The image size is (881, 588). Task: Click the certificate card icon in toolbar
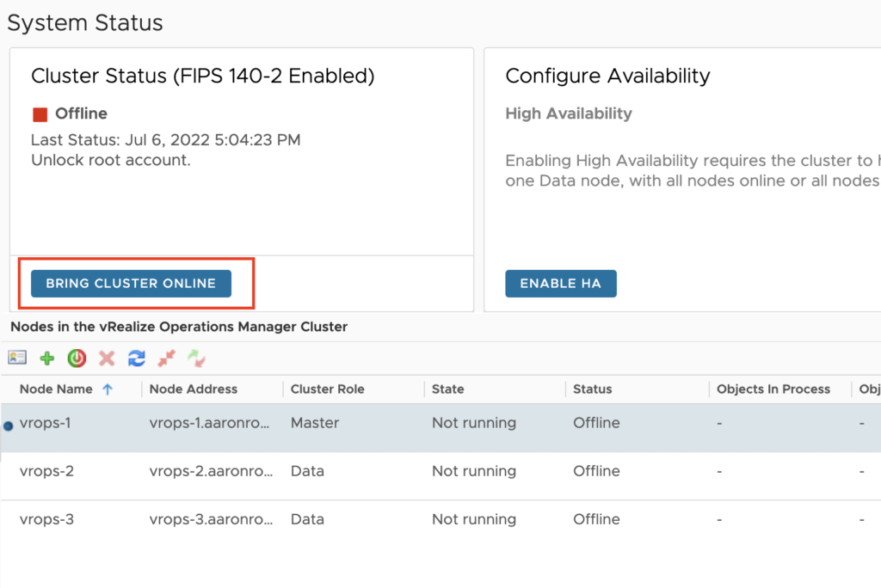(17, 358)
